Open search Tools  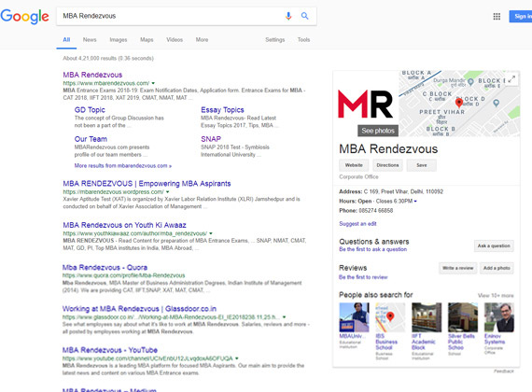[303, 40]
